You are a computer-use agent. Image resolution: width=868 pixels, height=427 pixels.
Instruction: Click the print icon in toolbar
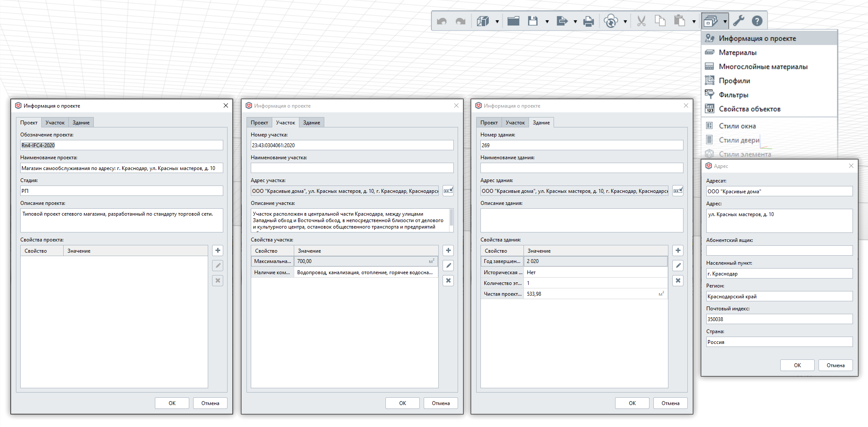588,21
